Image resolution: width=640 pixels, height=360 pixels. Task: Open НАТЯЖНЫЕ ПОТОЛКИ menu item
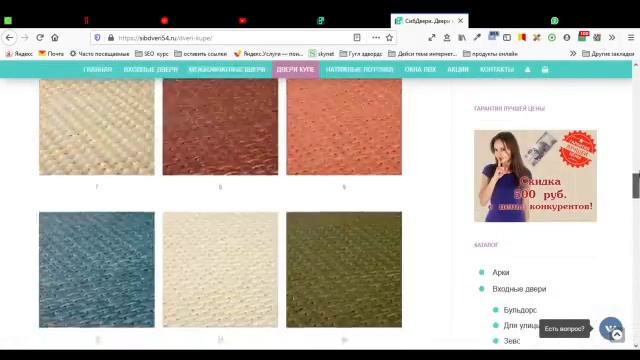(x=360, y=69)
